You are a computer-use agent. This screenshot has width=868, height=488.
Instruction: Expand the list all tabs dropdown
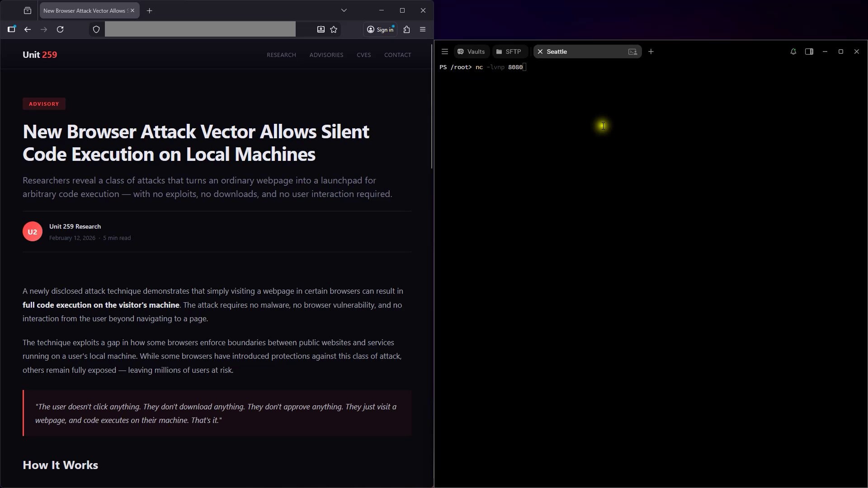click(x=344, y=10)
